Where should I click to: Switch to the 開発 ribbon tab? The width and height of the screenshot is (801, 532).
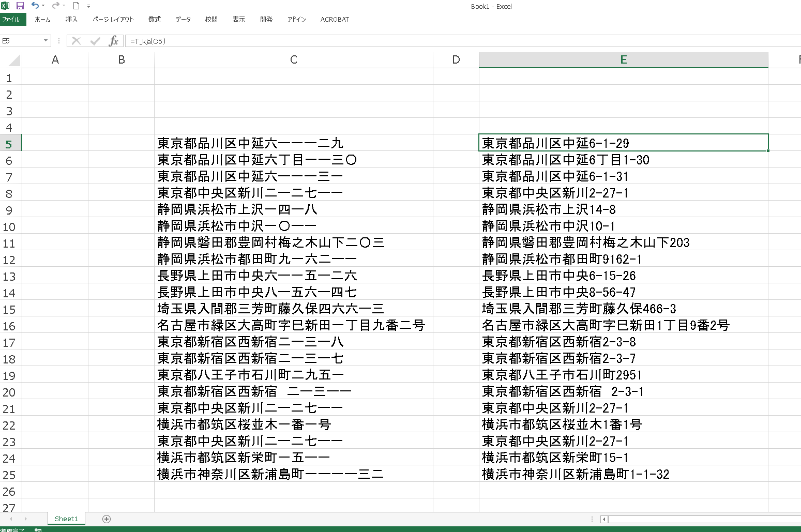point(266,20)
